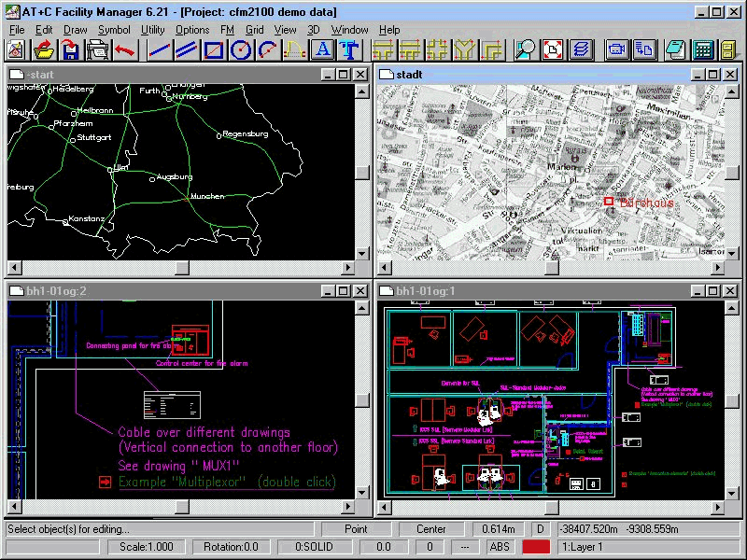The height and width of the screenshot is (560, 747).
Task: Toggle the Center snap mode
Action: click(x=430, y=529)
